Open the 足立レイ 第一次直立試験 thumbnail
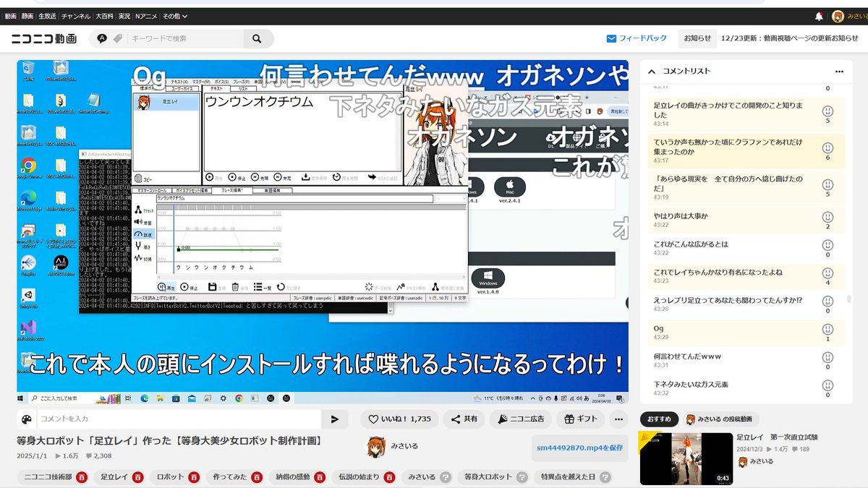This screenshot has width=868, height=488. click(x=686, y=458)
